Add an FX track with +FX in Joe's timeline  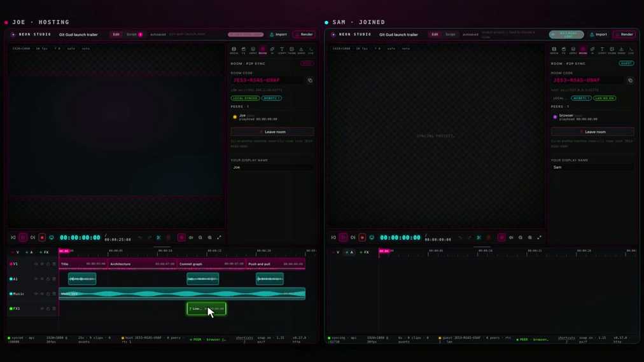click(44, 252)
